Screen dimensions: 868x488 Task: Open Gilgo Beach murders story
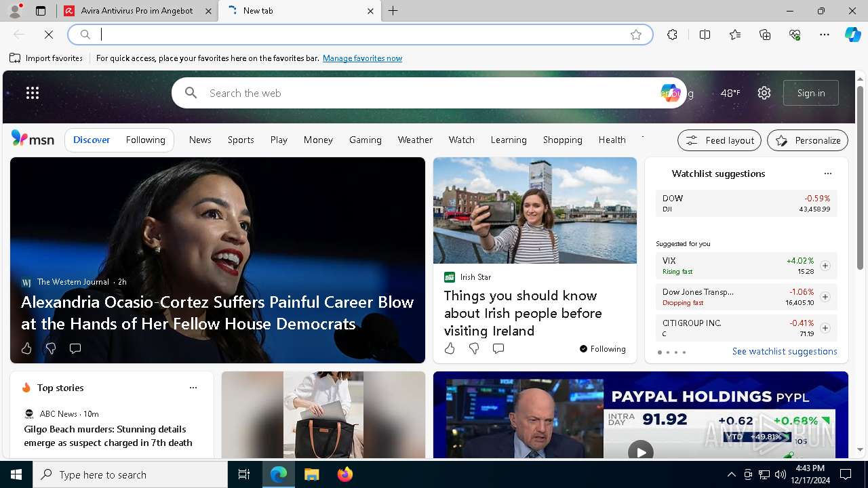[x=108, y=436]
